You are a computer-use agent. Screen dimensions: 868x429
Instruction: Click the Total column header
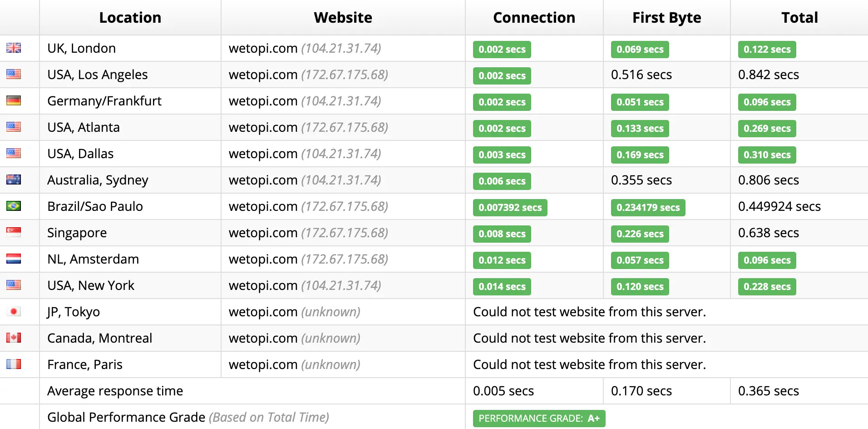coord(799,17)
